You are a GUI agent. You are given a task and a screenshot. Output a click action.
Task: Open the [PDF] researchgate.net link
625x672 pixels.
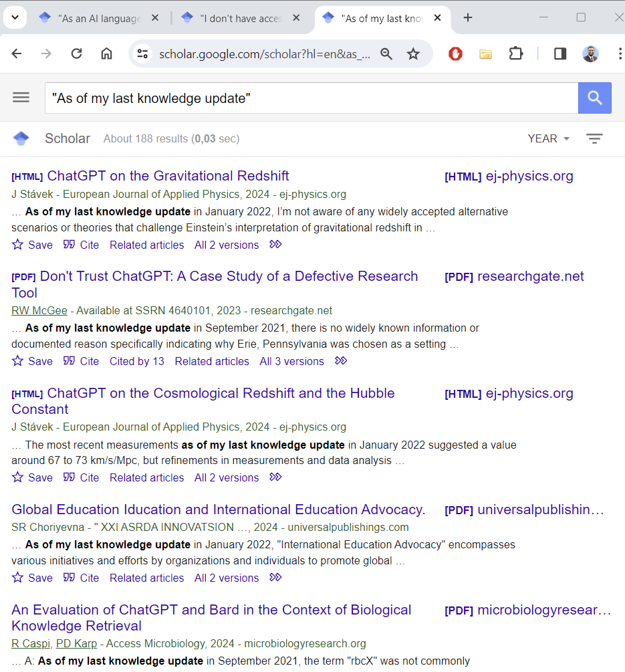point(514,276)
